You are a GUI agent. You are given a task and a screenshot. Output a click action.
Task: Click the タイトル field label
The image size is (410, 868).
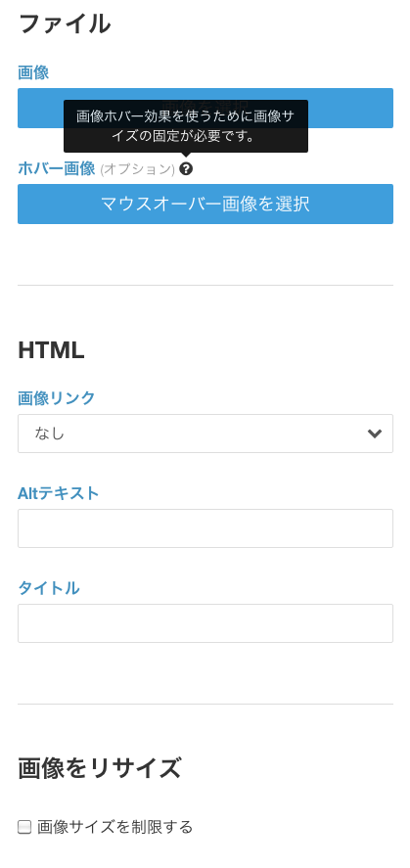click(x=49, y=588)
